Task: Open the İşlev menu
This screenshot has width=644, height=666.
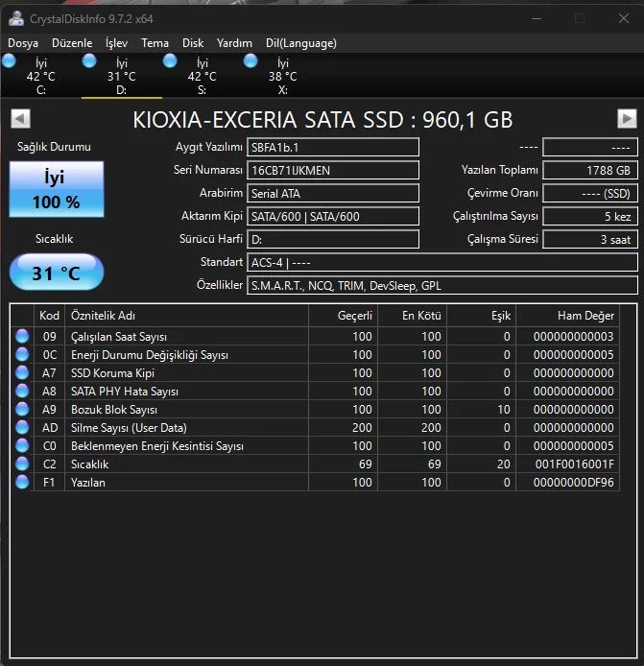Action: click(x=116, y=43)
